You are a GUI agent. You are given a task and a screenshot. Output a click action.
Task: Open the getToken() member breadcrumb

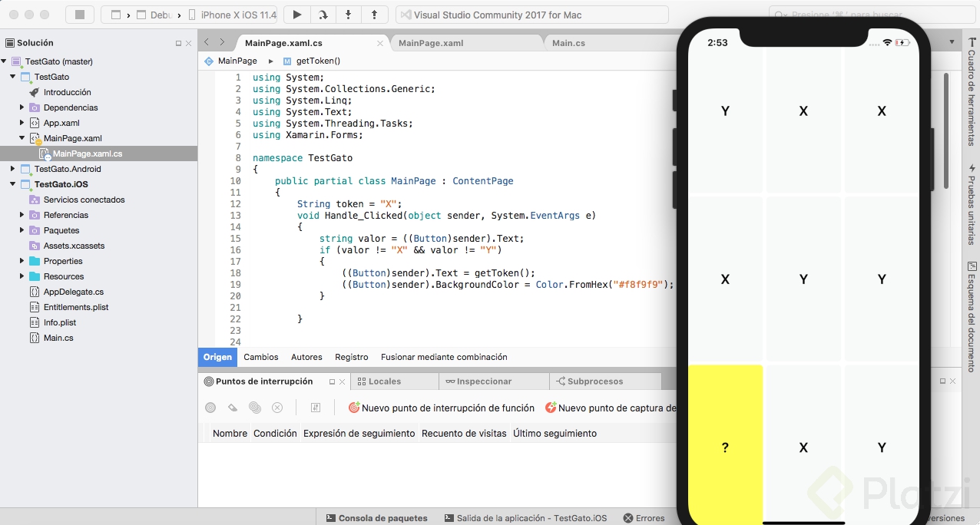311,61
